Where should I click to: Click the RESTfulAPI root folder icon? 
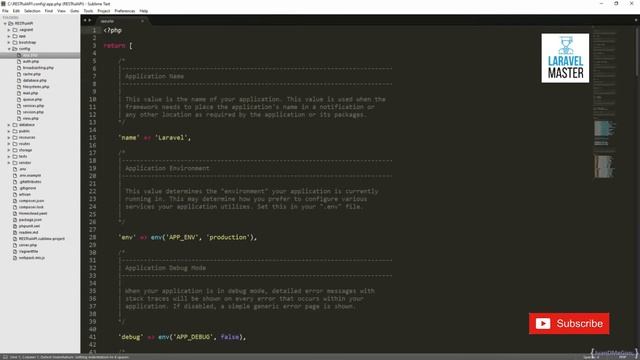click(x=11, y=24)
